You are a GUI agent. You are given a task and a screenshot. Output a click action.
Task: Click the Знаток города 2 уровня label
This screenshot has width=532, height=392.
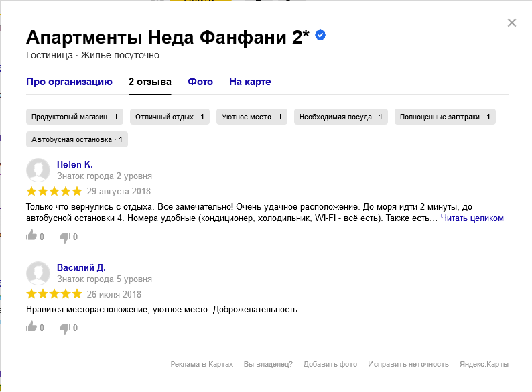tap(105, 176)
